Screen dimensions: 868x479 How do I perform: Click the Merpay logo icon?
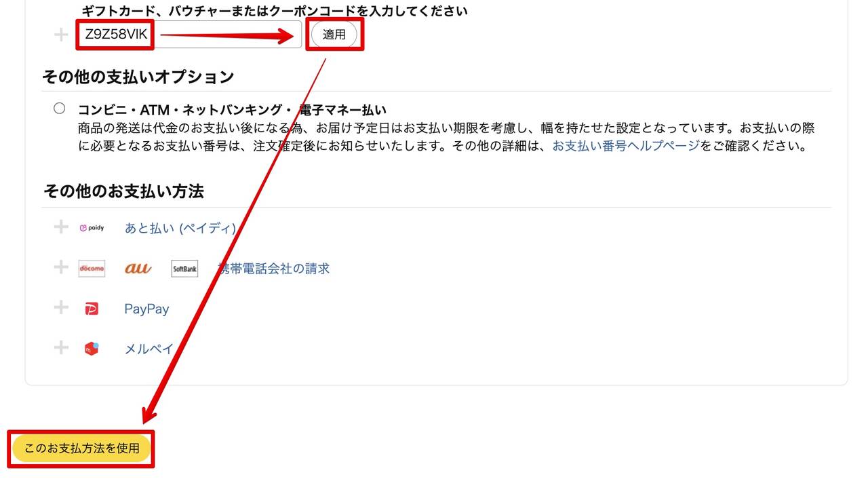pos(92,349)
